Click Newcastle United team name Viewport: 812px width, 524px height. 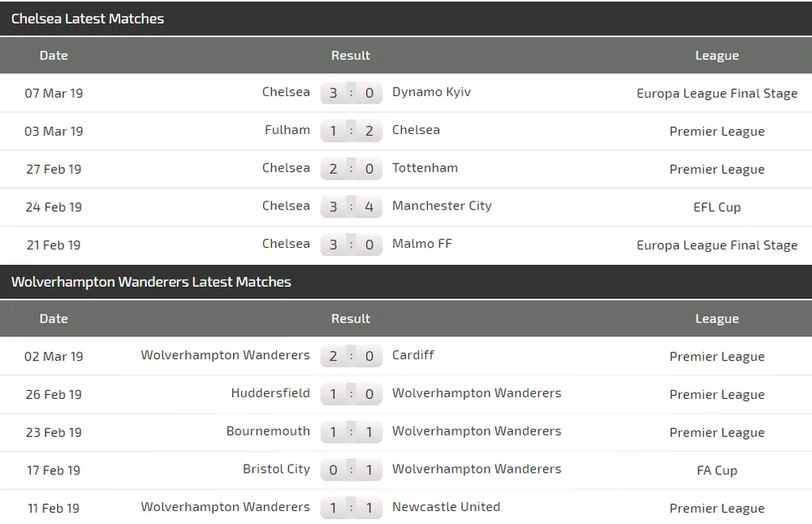446,507
